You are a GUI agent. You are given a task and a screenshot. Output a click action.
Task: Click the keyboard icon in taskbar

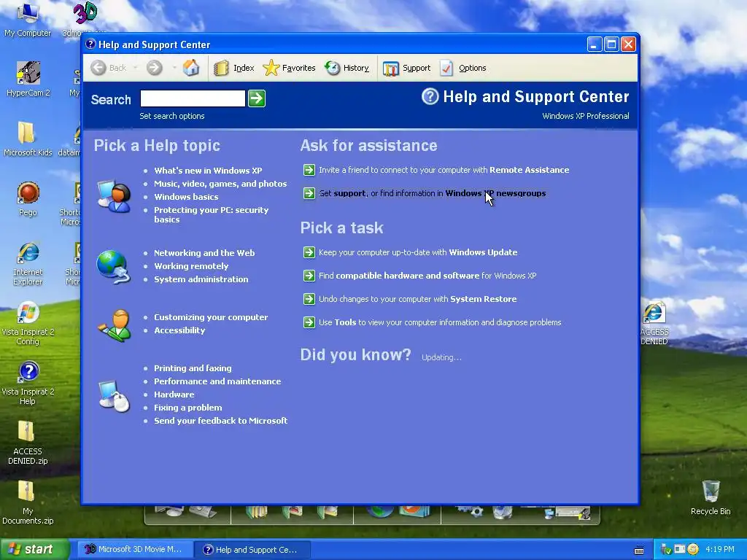(x=639, y=551)
